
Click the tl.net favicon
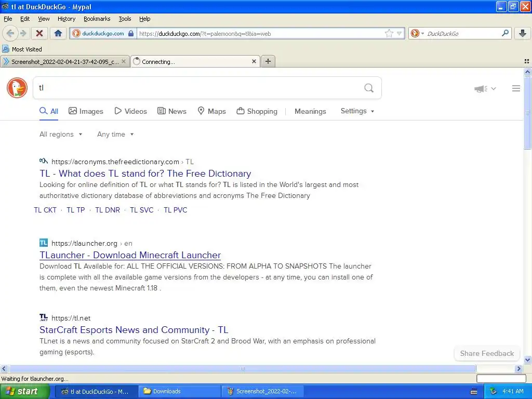(x=44, y=317)
